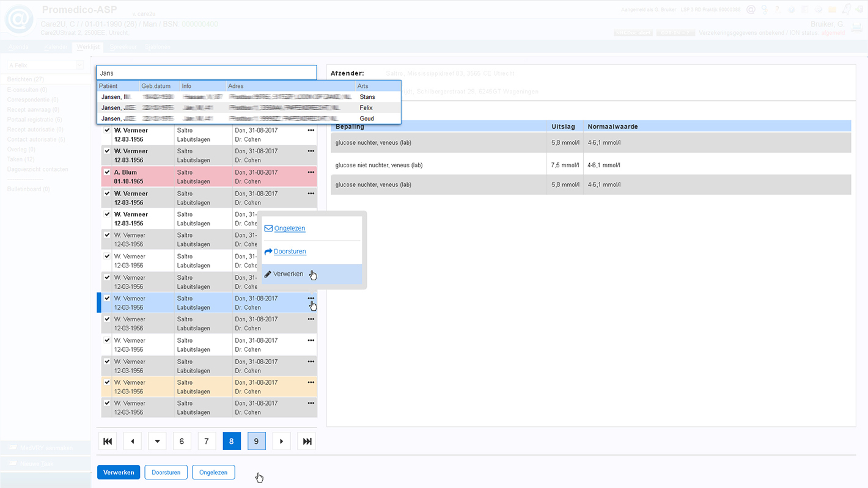
Task: Go to the previous page arrow
Action: click(133, 441)
